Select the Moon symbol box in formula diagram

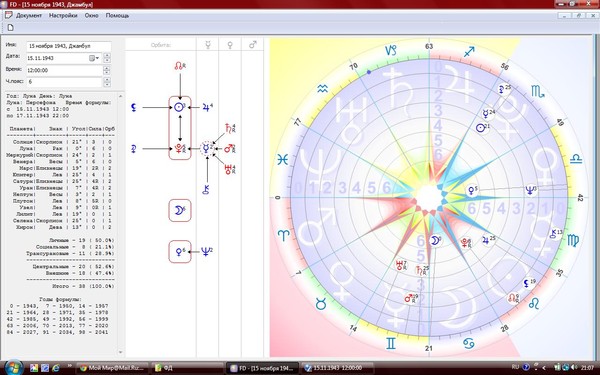tap(180, 210)
